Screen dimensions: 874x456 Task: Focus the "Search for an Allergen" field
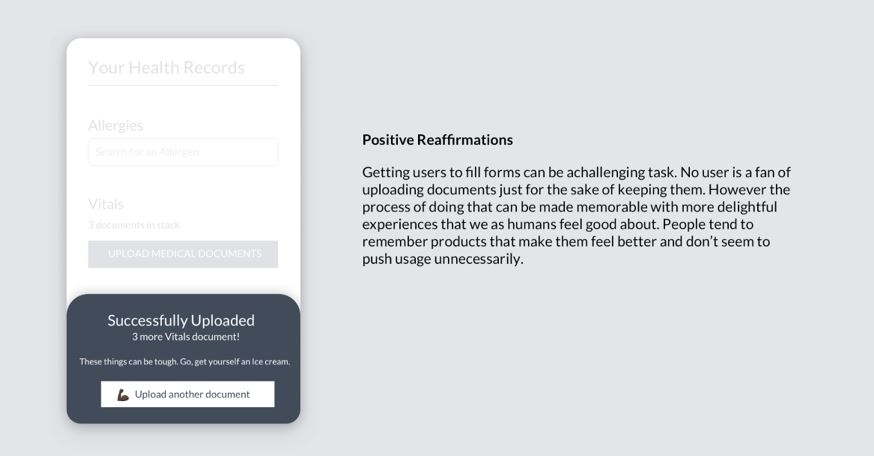[183, 152]
